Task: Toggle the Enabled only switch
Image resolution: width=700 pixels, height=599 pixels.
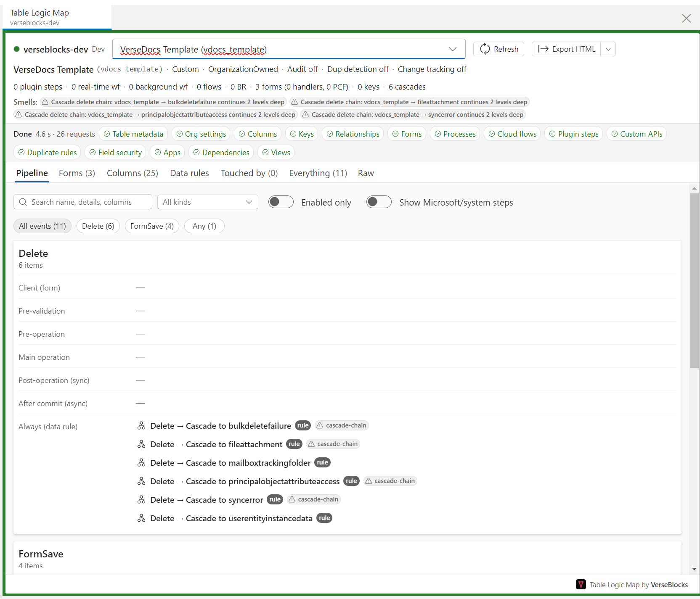Action: [x=281, y=202]
